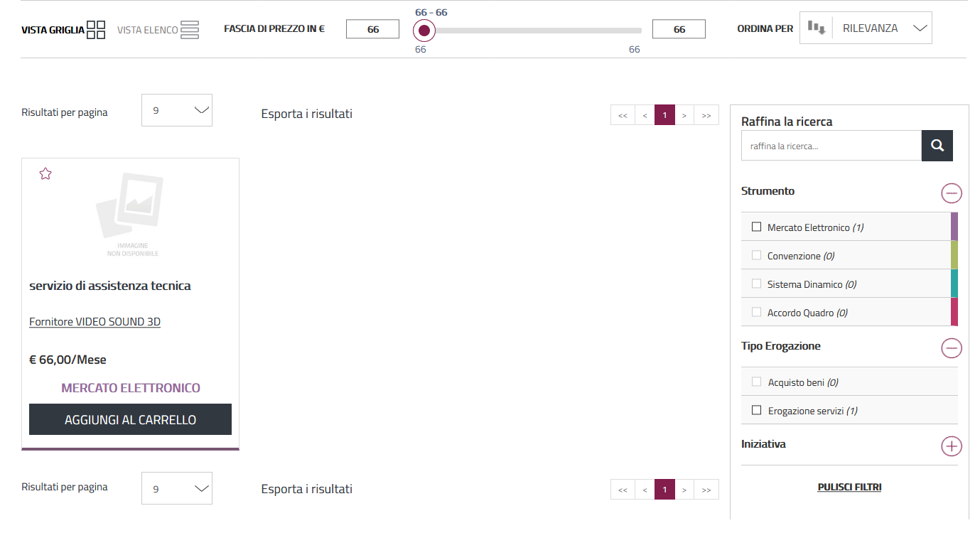Tick the Convenzione checkbox
Image resolution: width=980 pixels, height=555 pixels.
[756, 256]
